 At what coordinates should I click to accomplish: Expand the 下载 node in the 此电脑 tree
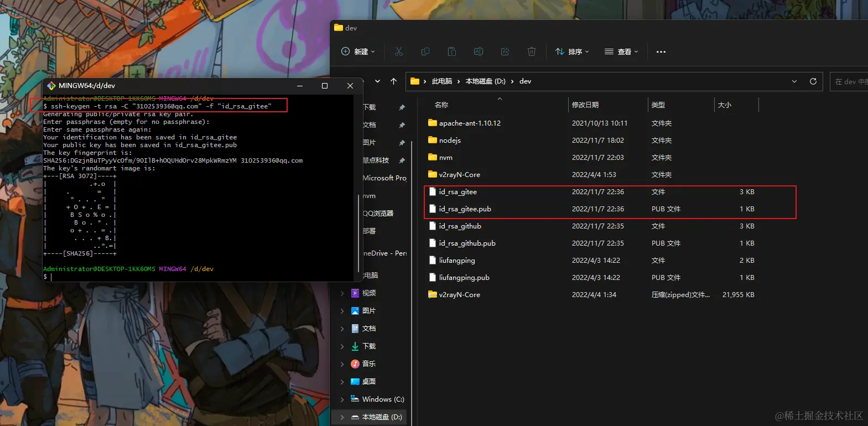coord(342,346)
